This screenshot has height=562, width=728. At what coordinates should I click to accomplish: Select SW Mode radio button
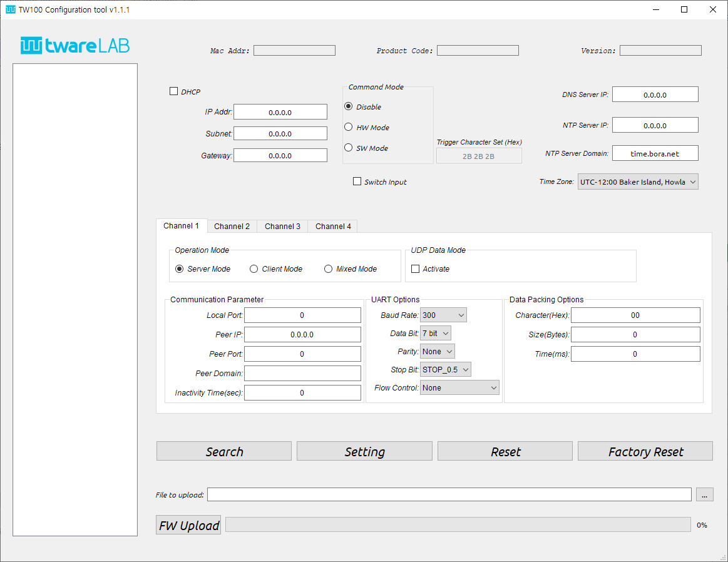pos(349,148)
